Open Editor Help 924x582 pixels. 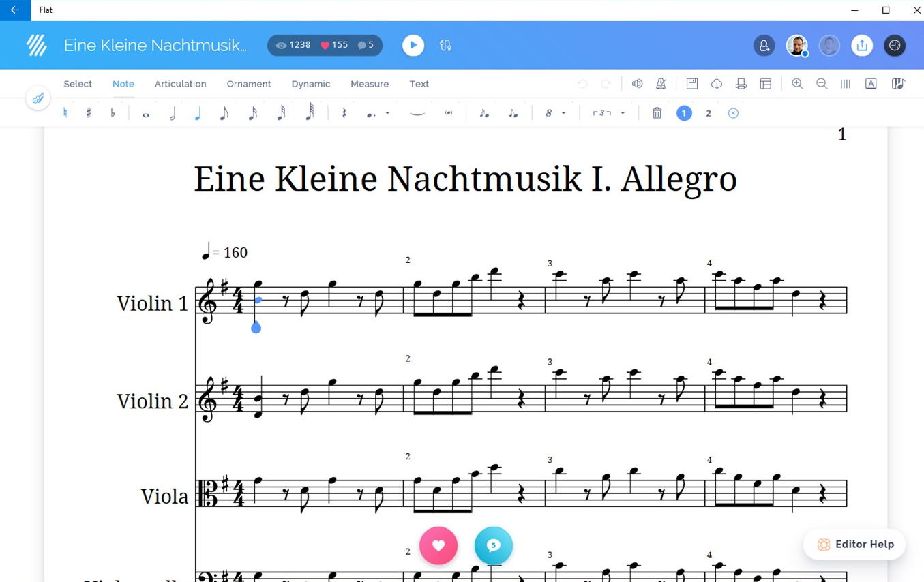(854, 544)
